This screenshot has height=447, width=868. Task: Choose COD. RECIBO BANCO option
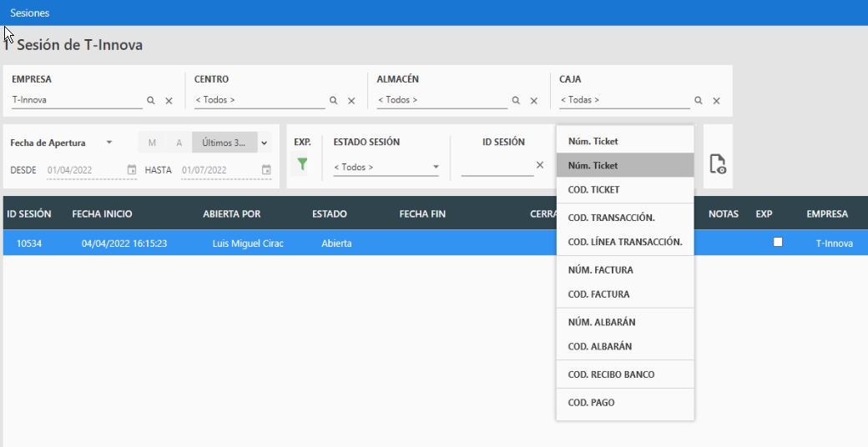point(625,374)
